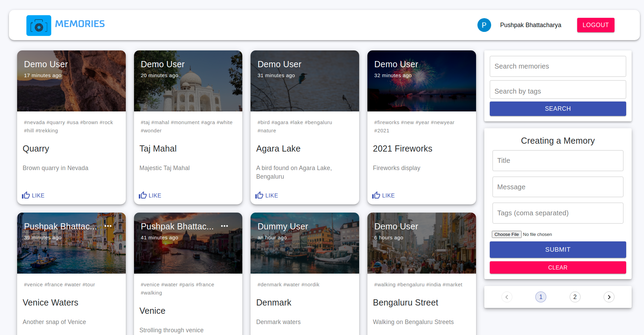Screen dimensions: 644x335
Task: Click the Agara Lake card title
Action: (278, 149)
